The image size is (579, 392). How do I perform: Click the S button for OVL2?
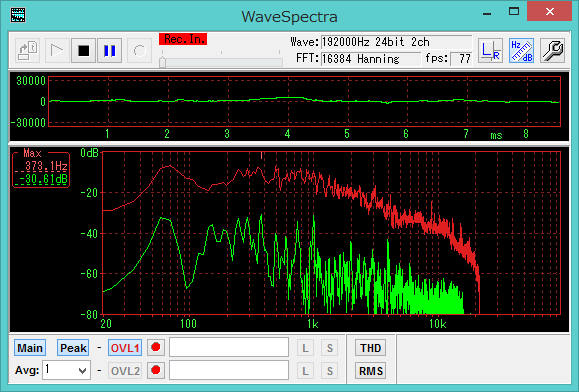[x=329, y=371]
